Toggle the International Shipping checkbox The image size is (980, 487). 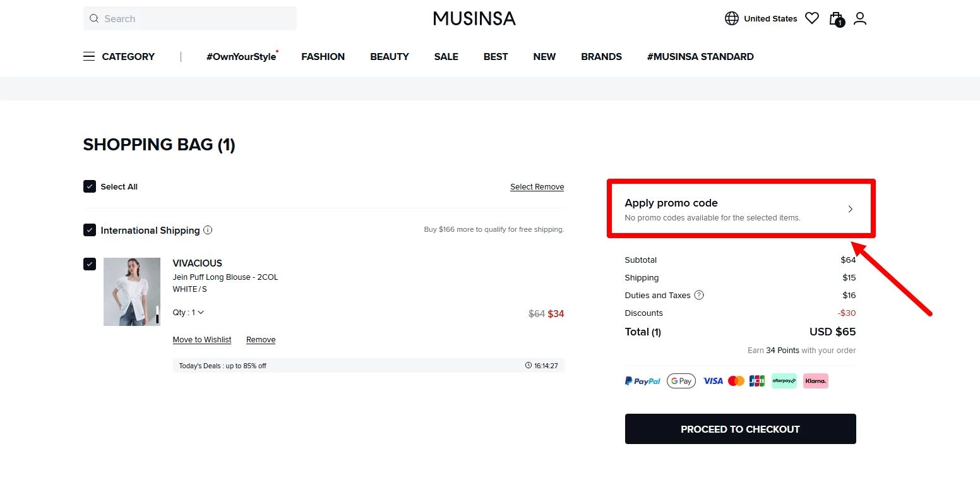[90, 230]
